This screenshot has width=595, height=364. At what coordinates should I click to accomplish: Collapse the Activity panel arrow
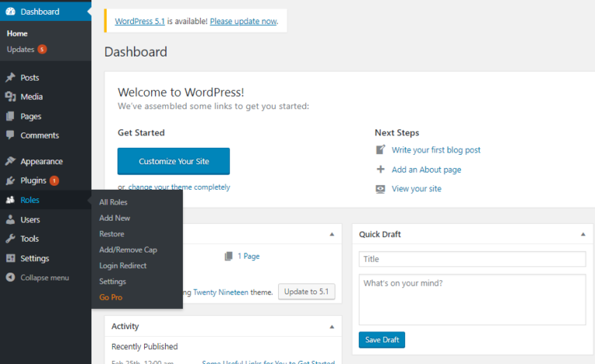click(x=332, y=327)
